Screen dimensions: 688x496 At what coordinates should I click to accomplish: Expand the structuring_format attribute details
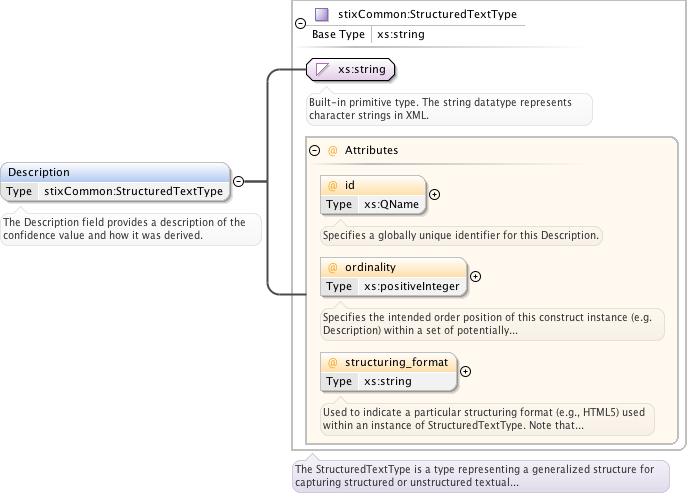click(465, 371)
